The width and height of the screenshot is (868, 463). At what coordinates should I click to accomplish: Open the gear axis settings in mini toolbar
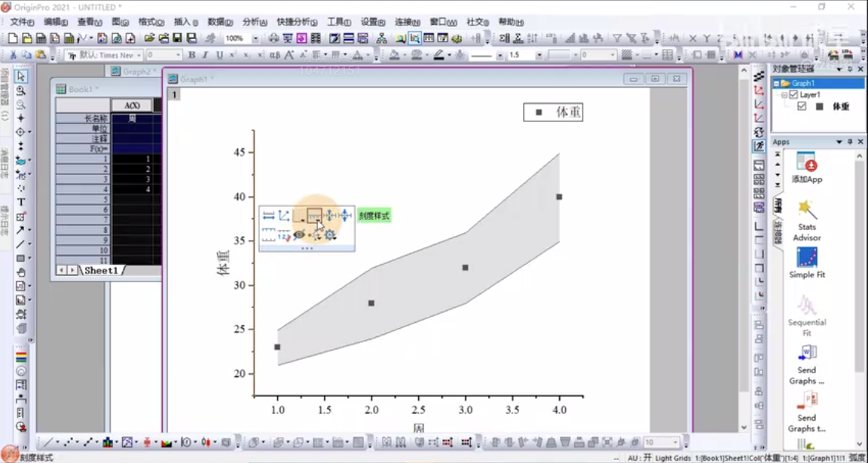pyautogui.click(x=331, y=235)
